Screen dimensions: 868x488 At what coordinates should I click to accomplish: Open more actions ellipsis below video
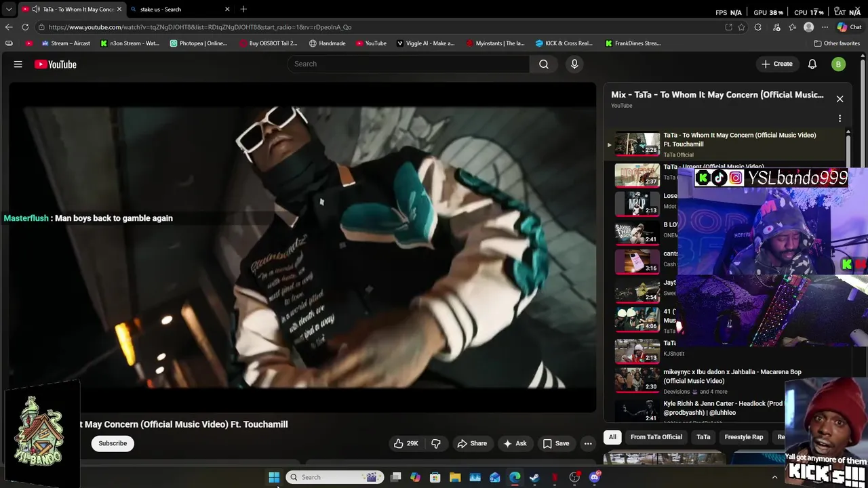click(x=588, y=443)
